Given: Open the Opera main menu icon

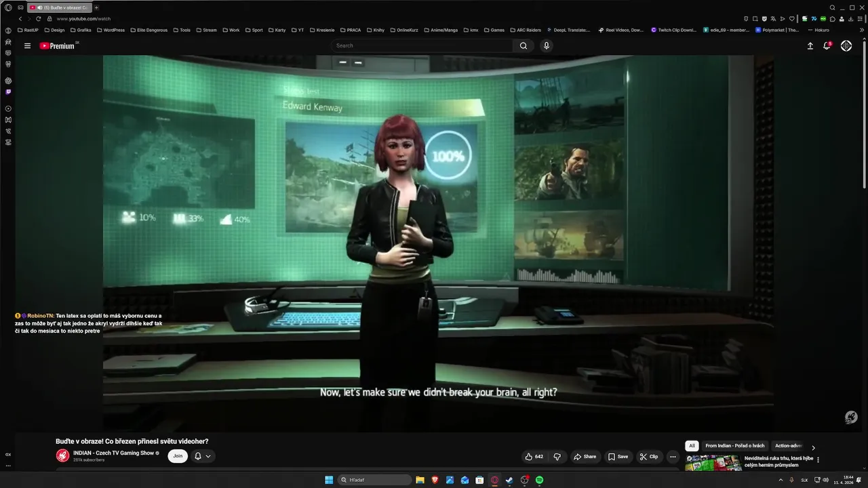Looking at the screenshot, I should click(8, 7).
